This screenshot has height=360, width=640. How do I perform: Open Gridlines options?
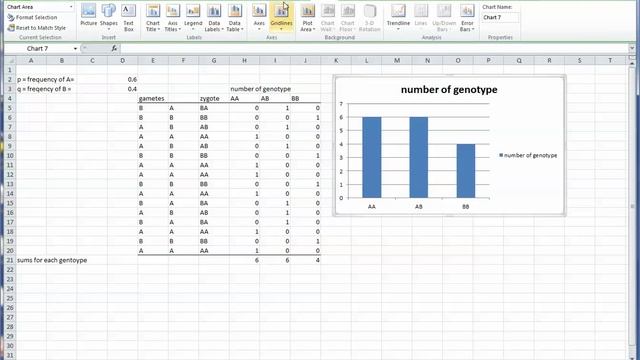point(281,18)
